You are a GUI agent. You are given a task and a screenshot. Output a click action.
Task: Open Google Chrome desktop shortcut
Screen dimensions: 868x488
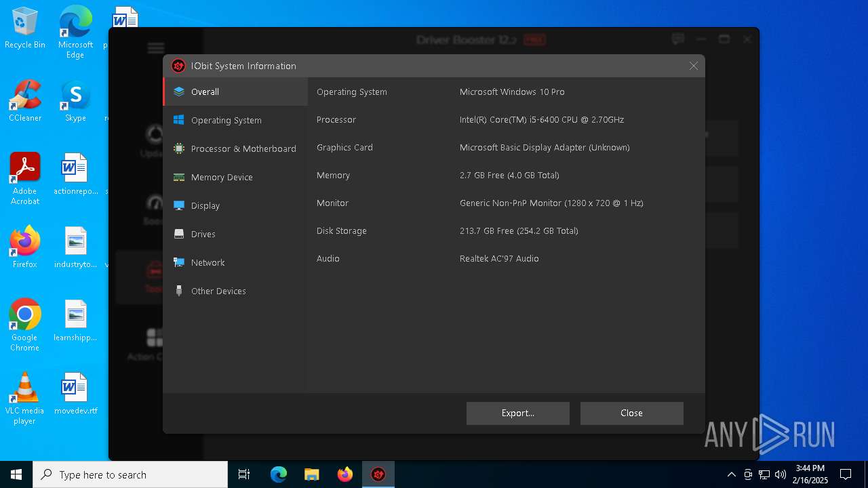point(25,325)
